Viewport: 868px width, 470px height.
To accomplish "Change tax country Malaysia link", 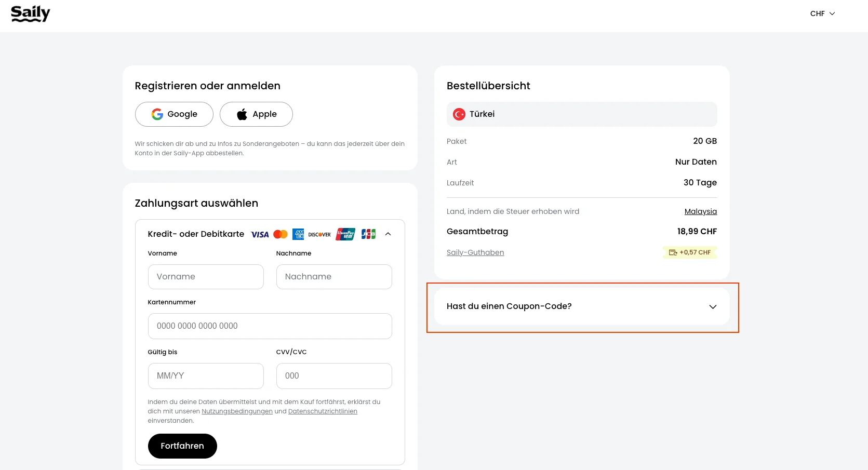I will (700, 211).
